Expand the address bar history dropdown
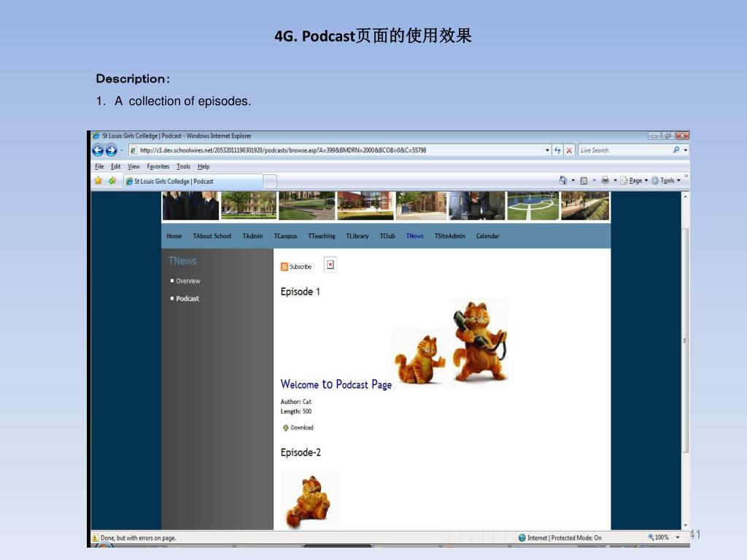Image resolution: width=747 pixels, height=560 pixels. [x=547, y=150]
